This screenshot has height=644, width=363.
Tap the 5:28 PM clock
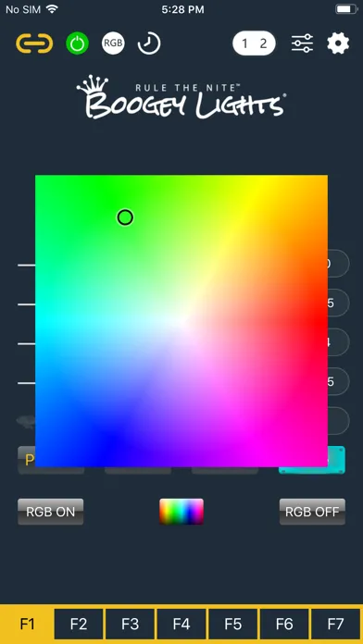coord(182,9)
